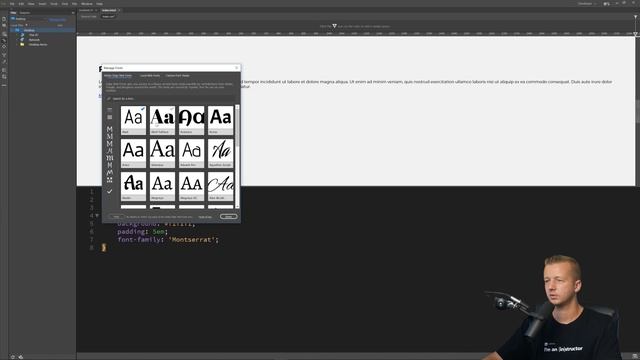Click the Manage Sites link
The height and width of the screenshot is (360, 640).
[x=58, y=19]
